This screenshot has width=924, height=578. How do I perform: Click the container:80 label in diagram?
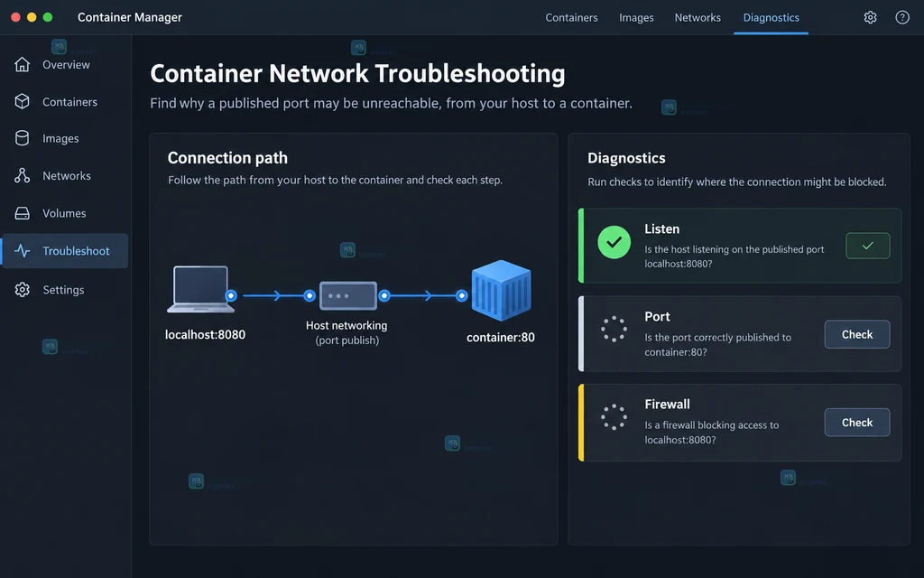coord(501,338)
